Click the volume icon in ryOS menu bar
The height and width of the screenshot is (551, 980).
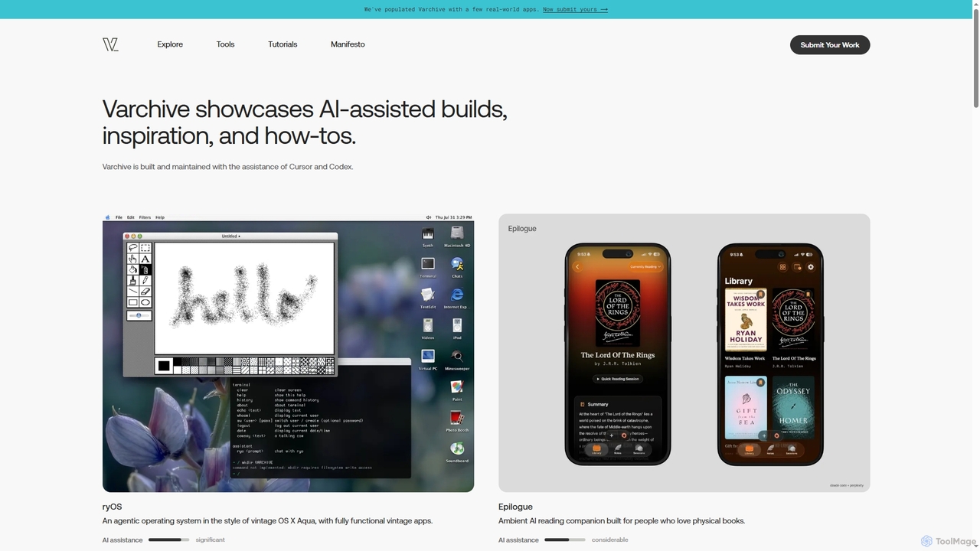click(x=429, y=217)
